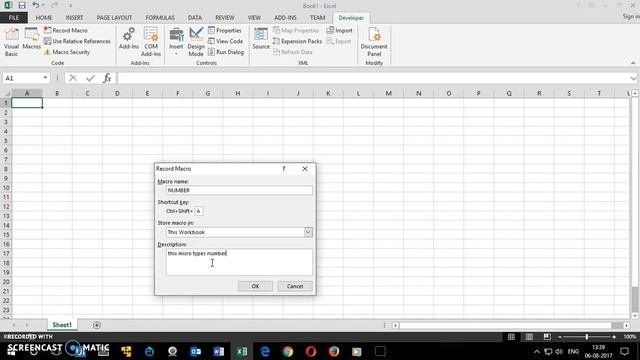Screen dimensions: 640x360
Task: Click XML Import
Action: pyautogui.click(x=339, y=31)
